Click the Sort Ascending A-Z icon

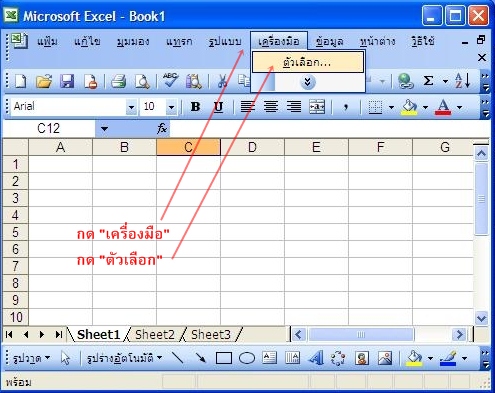click(x=463, y=81)
